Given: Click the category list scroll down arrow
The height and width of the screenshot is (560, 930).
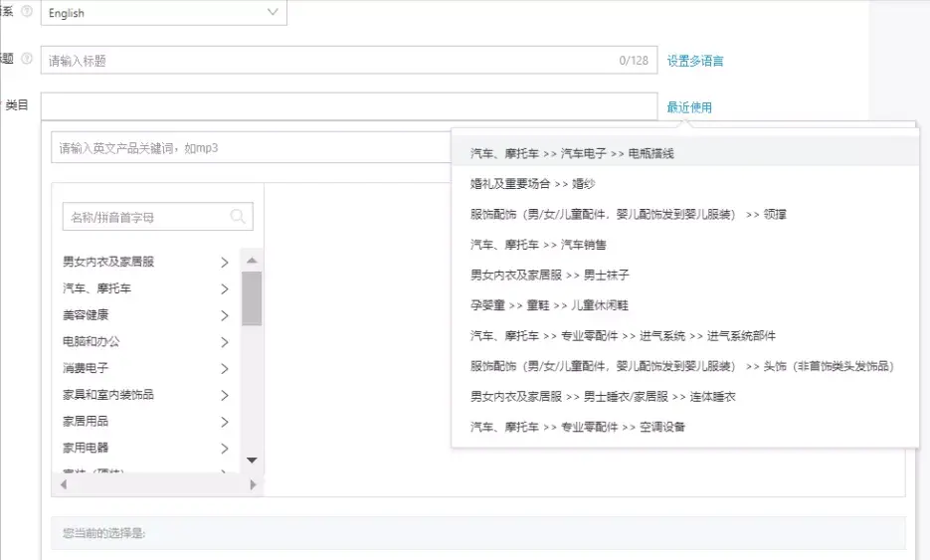Looking at the screenshot, I should click(252, 461).
